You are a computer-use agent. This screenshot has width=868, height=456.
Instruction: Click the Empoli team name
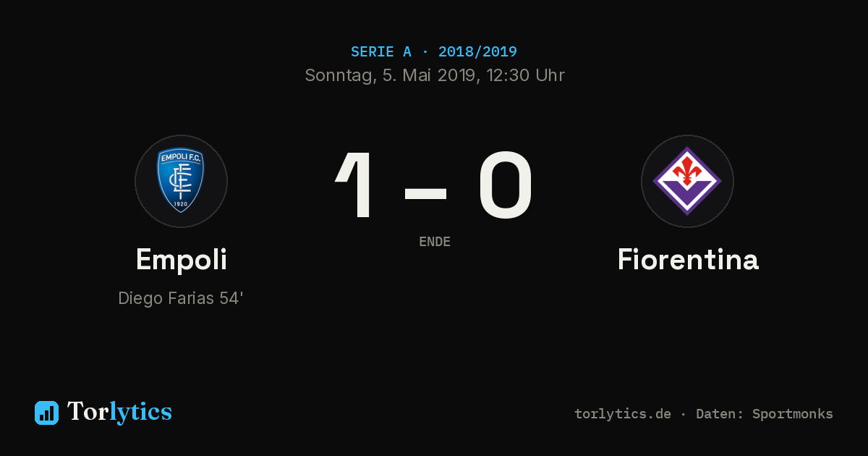coord(182,260)
